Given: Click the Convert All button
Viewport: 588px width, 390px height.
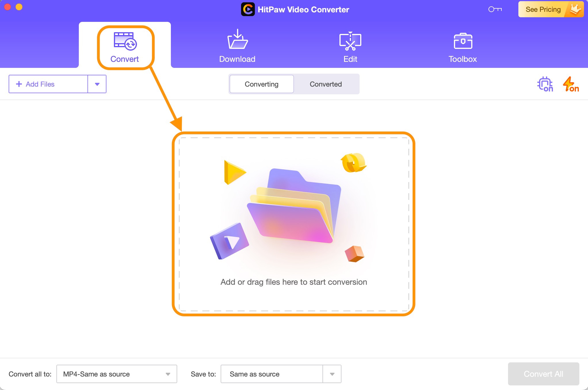Looking at the screenshot, I should click(x=543, y=373).
